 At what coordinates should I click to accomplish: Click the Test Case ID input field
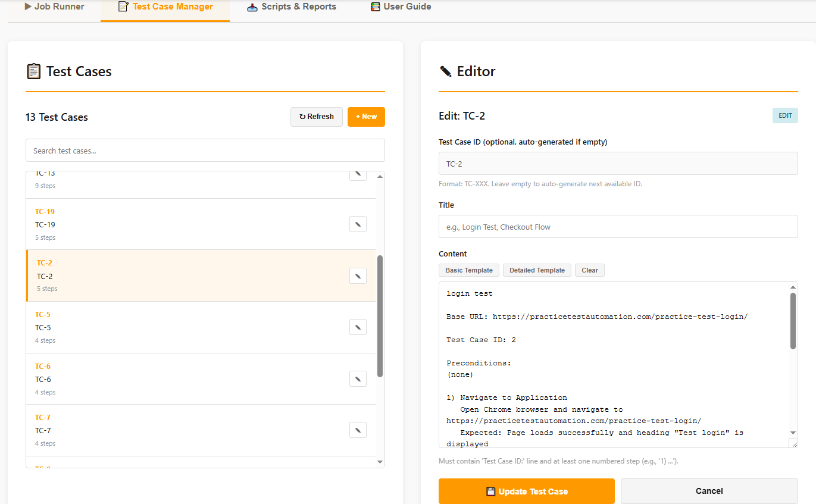(618, 164)
